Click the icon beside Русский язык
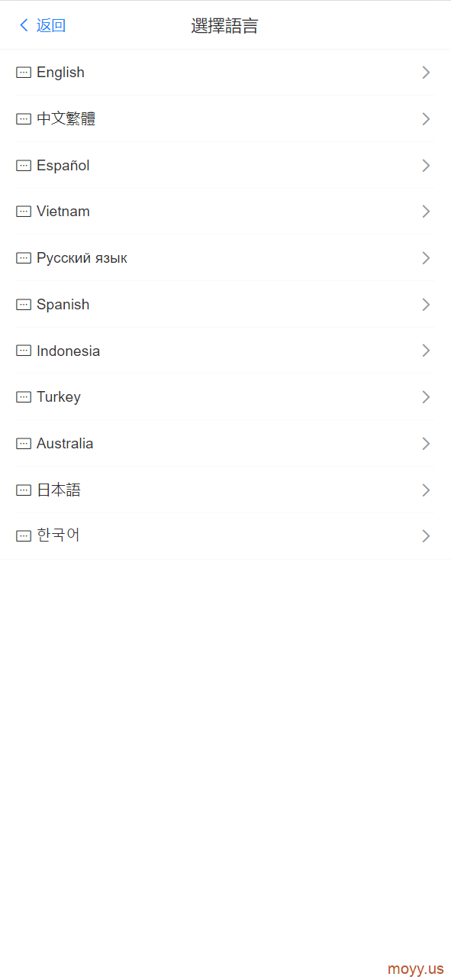The width and height of the screenshot is (451, 980). pyautogui.click(x=24, y=258)
